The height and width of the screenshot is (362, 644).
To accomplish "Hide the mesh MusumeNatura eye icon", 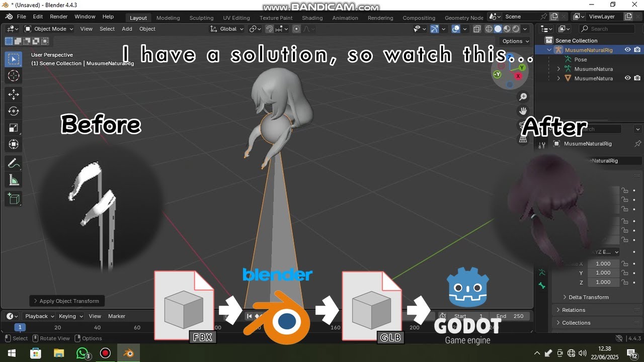I will [628, 78].
